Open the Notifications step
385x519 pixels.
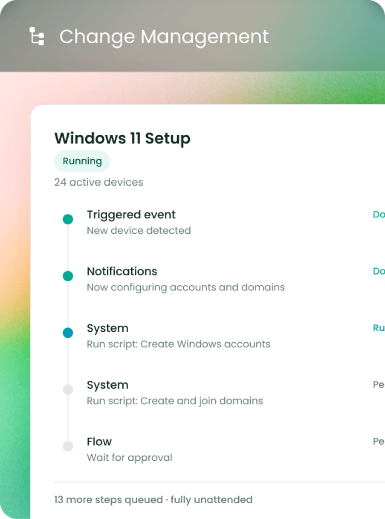122,271
